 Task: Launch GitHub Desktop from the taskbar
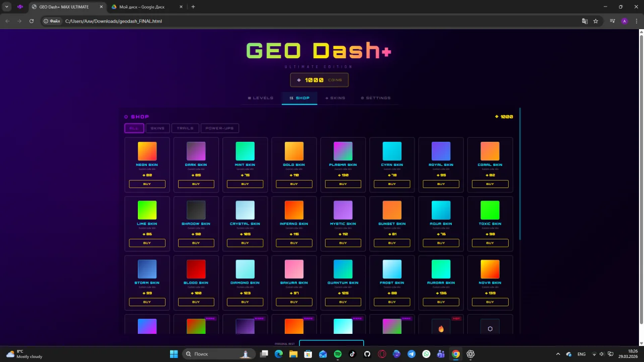(x=367, y=354)
